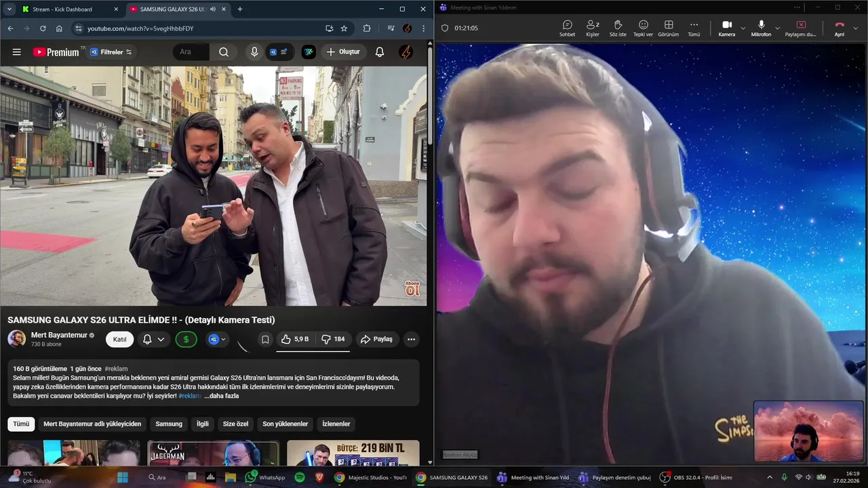This screenshot has width=868, height=488.
Task: Open Spotify from the taskbar
Action: pos(300,477)
